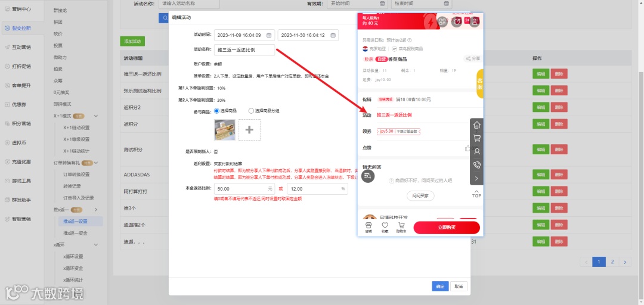Viewport: 644px width, 305px height.
Task: Click the TOP back-to-top icon in the preview
Action: [x=476, y=194]
